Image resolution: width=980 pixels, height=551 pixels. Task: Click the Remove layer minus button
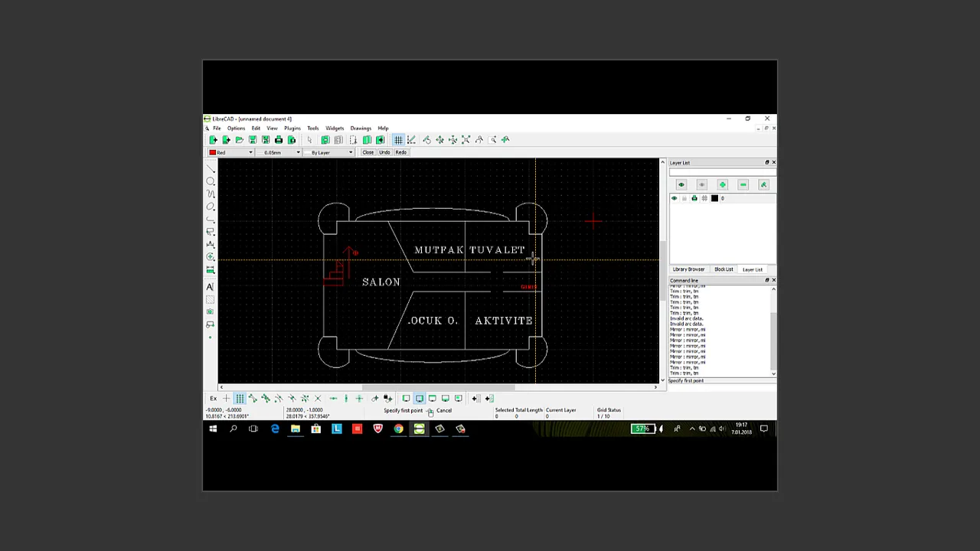[743, 184]
